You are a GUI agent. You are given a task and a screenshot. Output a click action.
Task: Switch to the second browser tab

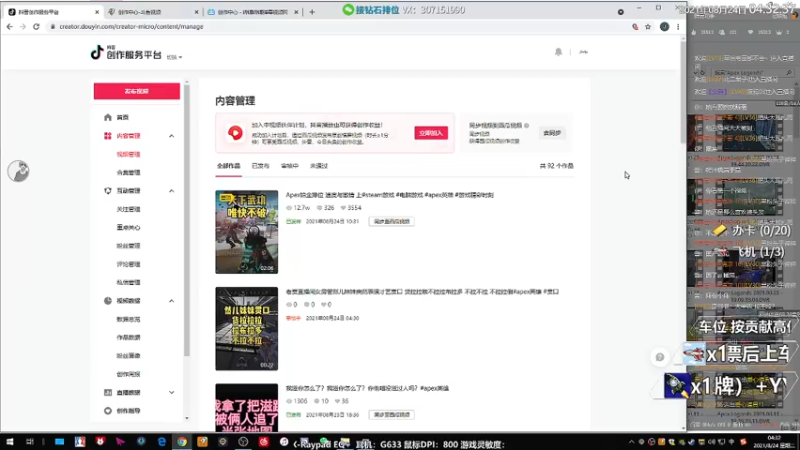[x=153, y=12]
